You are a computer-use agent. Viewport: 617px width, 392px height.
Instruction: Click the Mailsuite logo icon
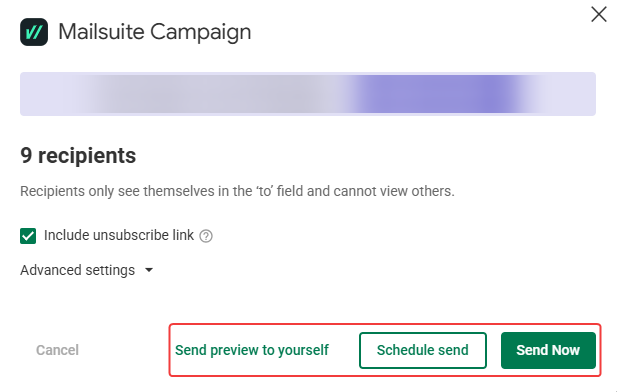34,32
